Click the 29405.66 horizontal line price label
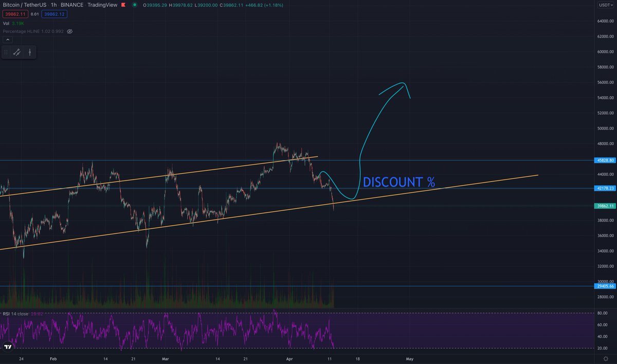Image resolution: width=617 pixels, height=364 pixels. 604,286
